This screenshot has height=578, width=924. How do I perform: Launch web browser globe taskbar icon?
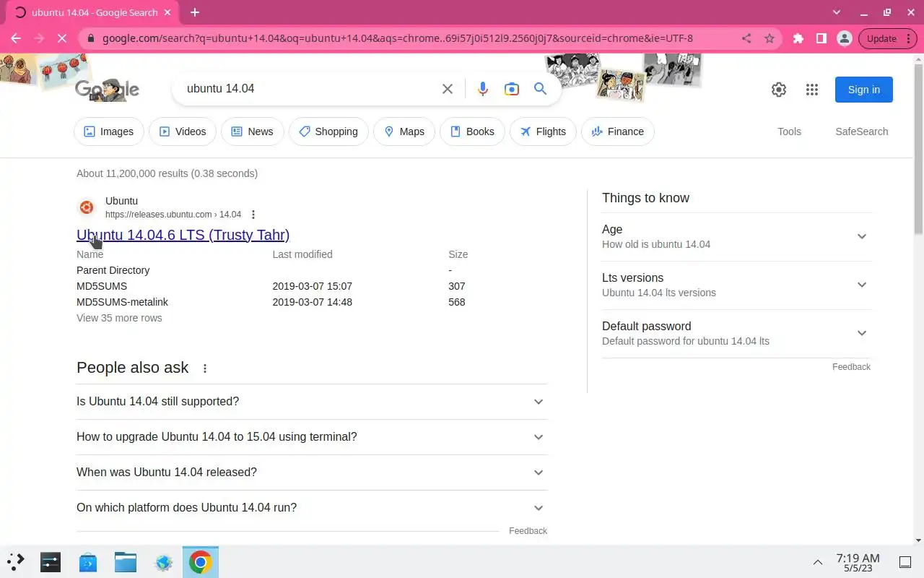tap(164, 561)
